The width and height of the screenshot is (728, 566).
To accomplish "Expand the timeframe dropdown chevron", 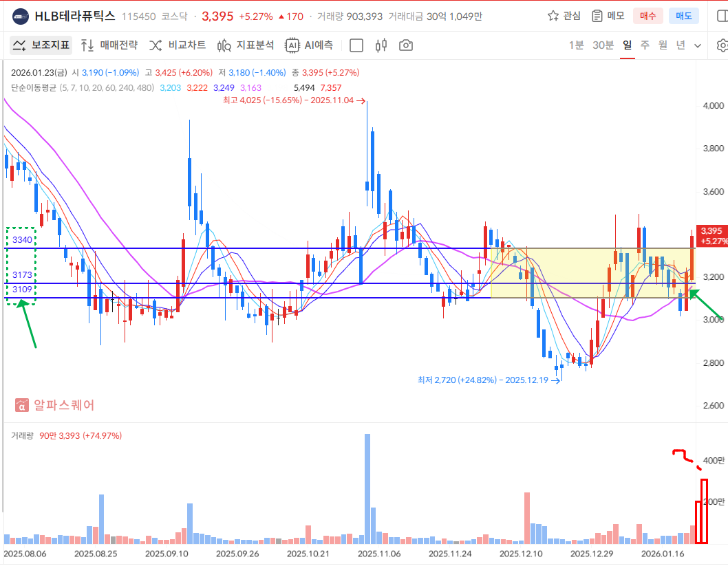I will 698,45.
